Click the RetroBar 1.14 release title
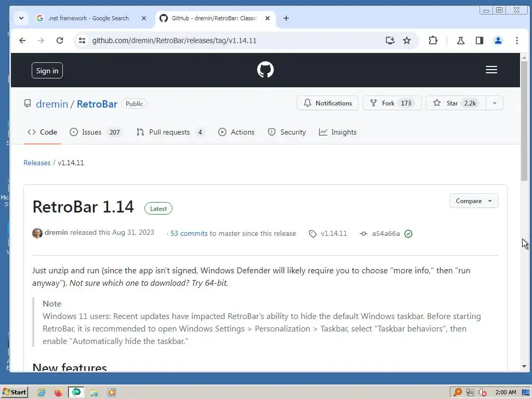532x399 pixels. 83,207
